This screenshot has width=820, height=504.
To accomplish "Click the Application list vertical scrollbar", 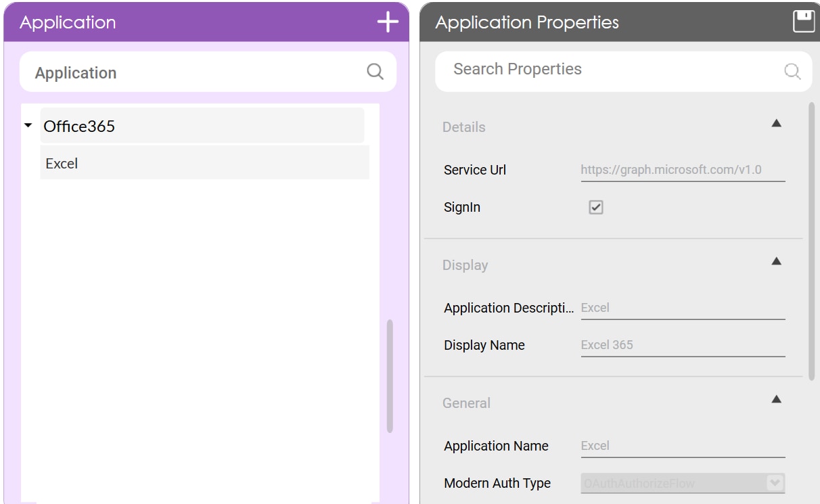I will click(390, 376).
